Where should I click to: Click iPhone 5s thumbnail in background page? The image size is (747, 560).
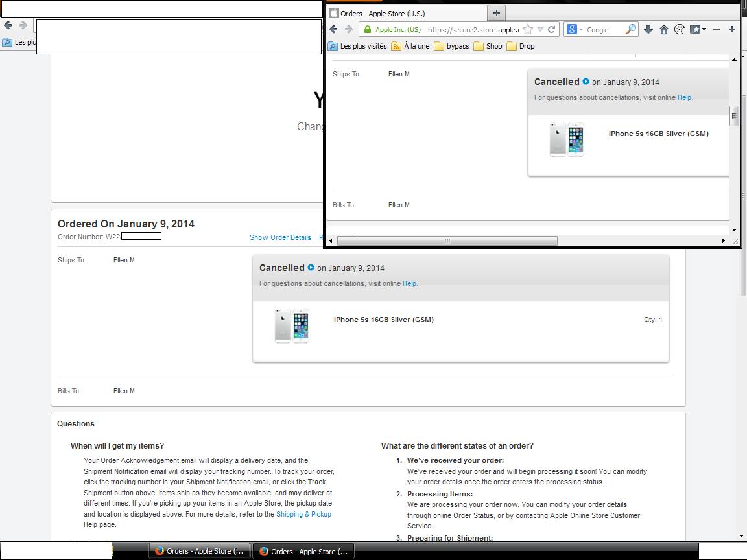coord(292,326)
